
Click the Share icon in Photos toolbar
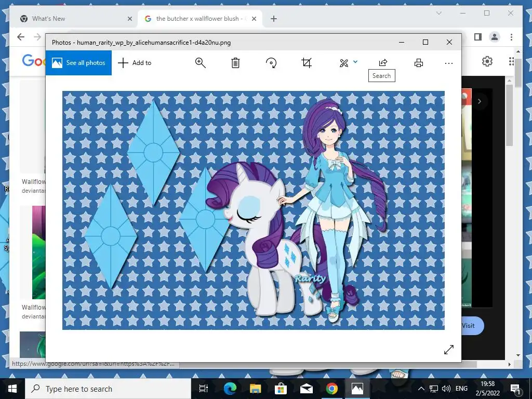pyautogui.click(x=383, y=62)
